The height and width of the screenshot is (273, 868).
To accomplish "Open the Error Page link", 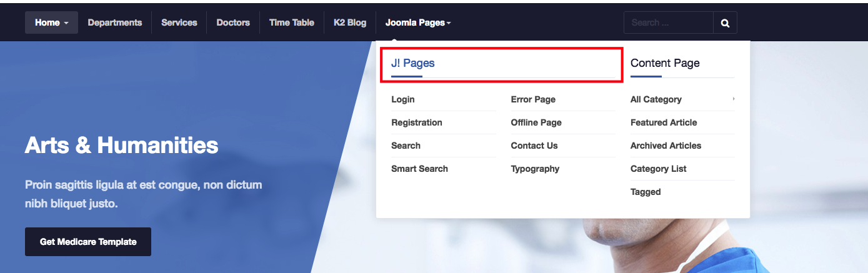I will pos(533,99).
